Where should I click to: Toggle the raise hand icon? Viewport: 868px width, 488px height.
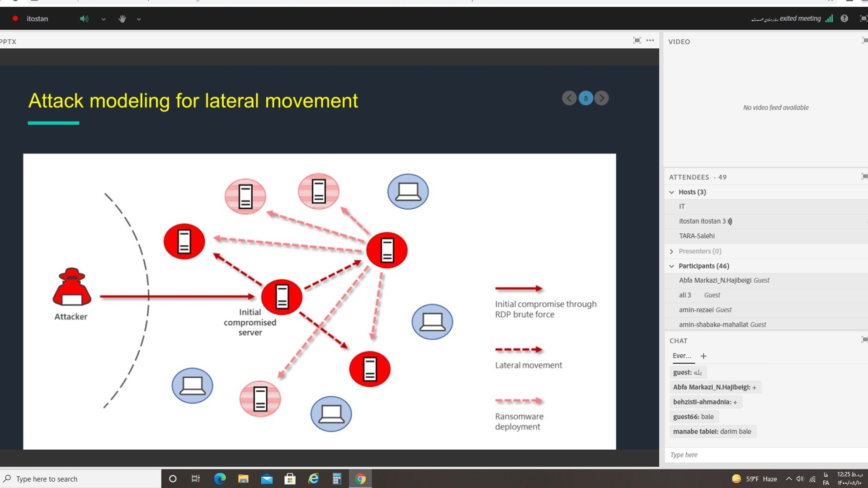click(122, 19)
